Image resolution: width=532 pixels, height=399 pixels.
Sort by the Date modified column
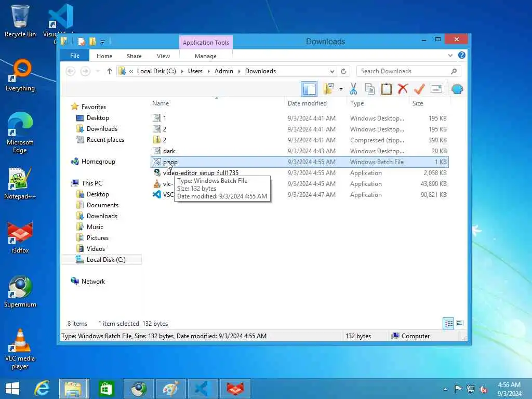click(x=307, y=103)
